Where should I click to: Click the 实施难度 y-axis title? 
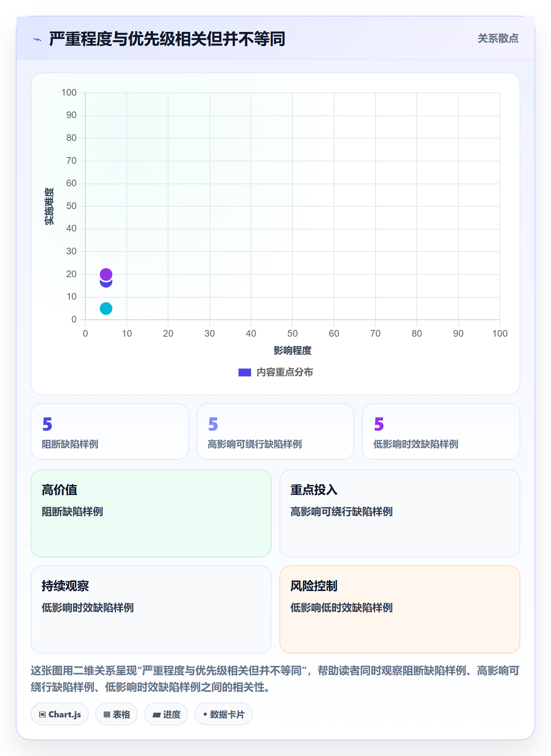tap(49, 206)
